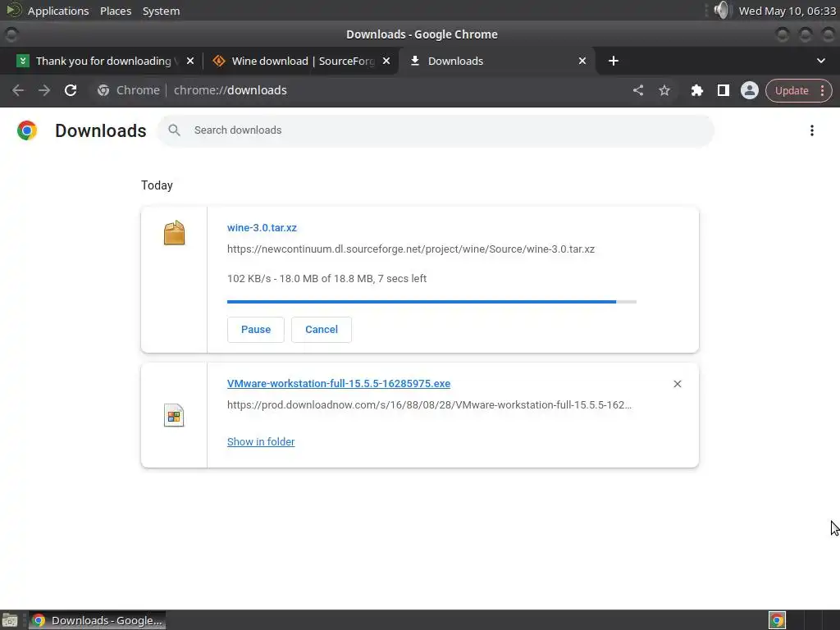Click the Wed May 10 clock
The width and height of the screenshot is (840, 630).
click(787, 11)
